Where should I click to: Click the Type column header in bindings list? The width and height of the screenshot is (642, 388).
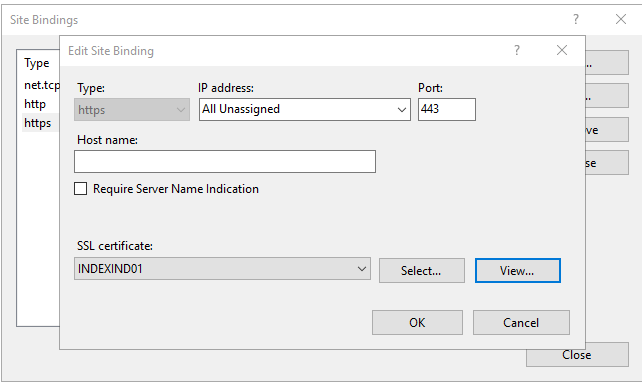[37, 63]
